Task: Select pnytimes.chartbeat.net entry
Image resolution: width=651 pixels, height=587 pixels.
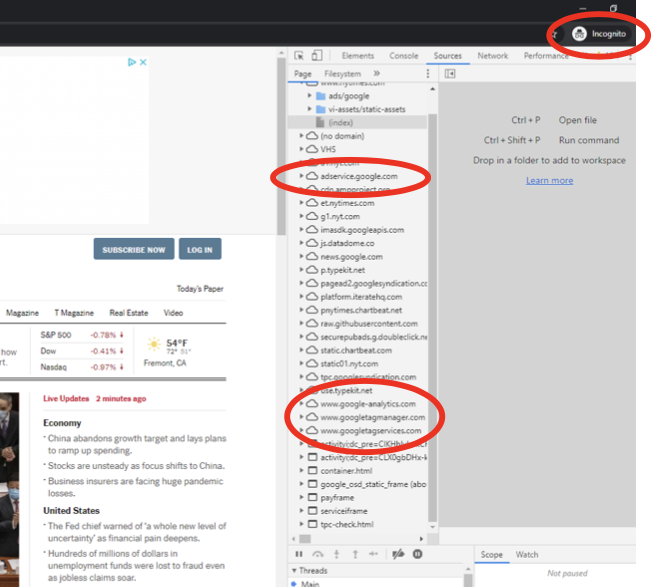Action: click(361, 310)
